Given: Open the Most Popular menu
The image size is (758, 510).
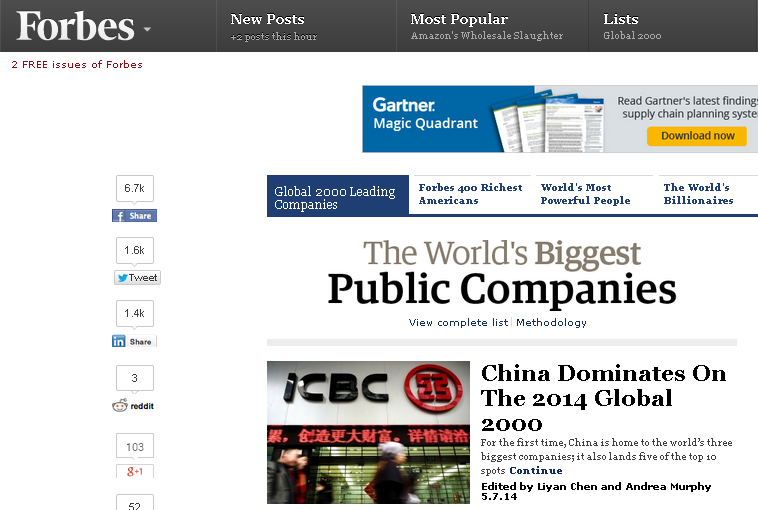Looking at the screenshot, I should coord(459,20).
